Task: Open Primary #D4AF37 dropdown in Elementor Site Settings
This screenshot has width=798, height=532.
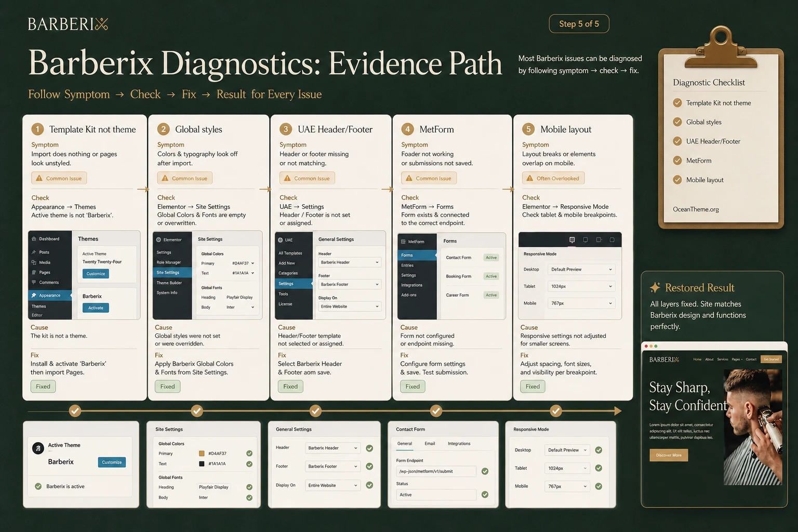Action: [x=243, y=263]
